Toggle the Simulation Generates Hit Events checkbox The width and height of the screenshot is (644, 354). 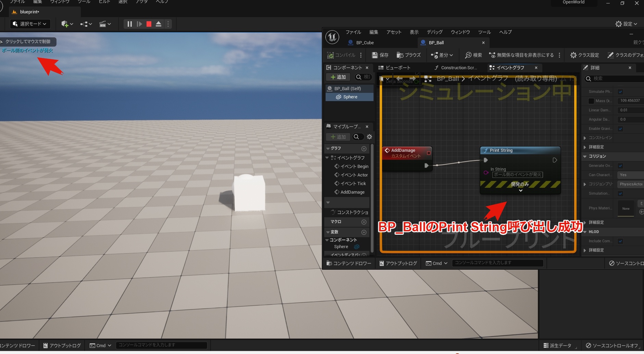point(620,194)
